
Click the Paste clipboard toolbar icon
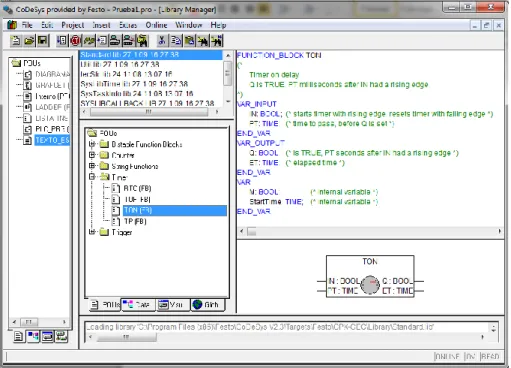point(190,41)
